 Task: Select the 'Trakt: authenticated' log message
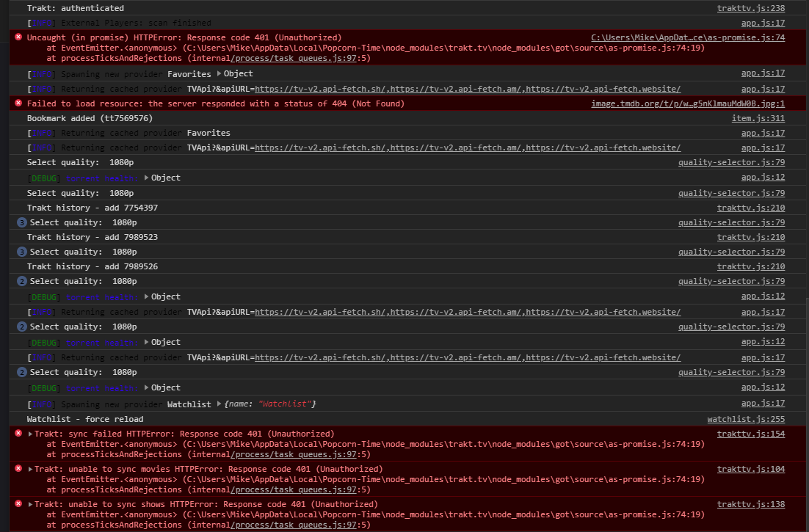tap(76, 8)
